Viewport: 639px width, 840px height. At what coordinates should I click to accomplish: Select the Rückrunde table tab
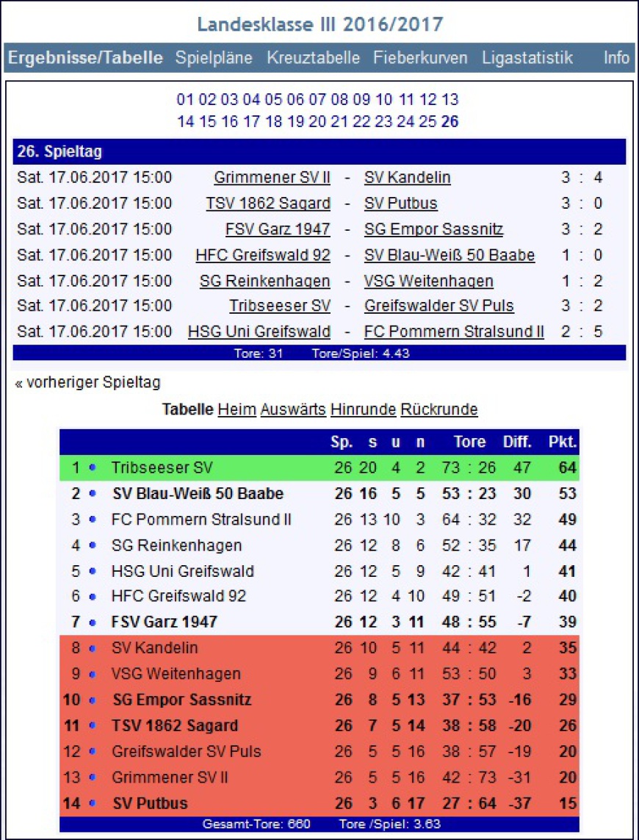(439, 409)
